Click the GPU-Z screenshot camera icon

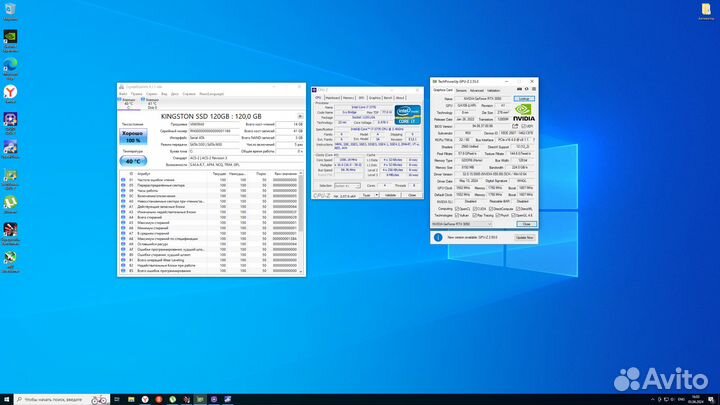coord(519,89)
